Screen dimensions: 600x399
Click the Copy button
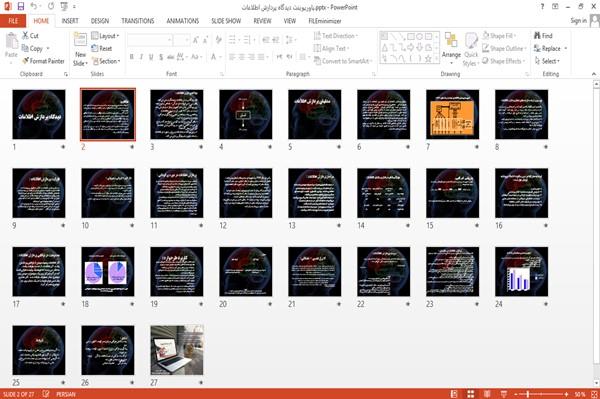tap(32, 48)
